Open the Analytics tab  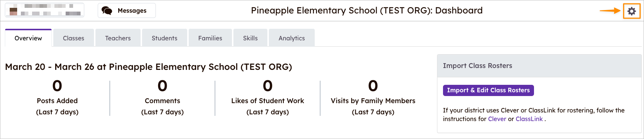(292, 38)
